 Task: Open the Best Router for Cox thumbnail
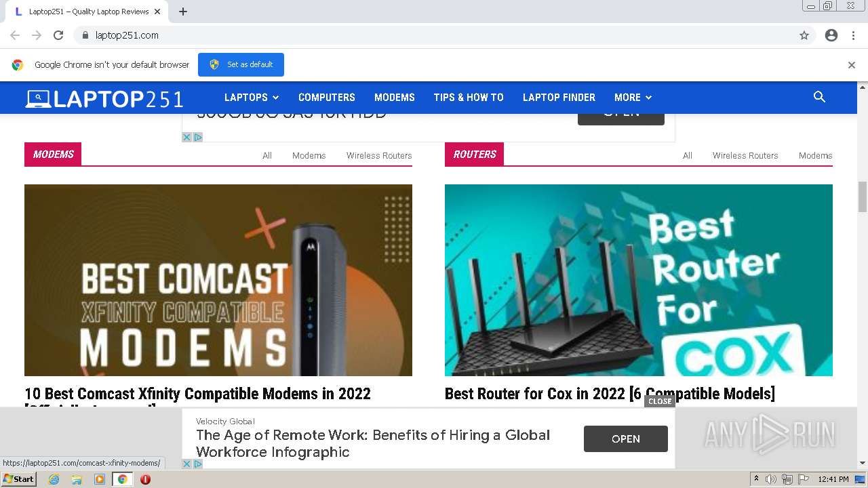[639, 280]
